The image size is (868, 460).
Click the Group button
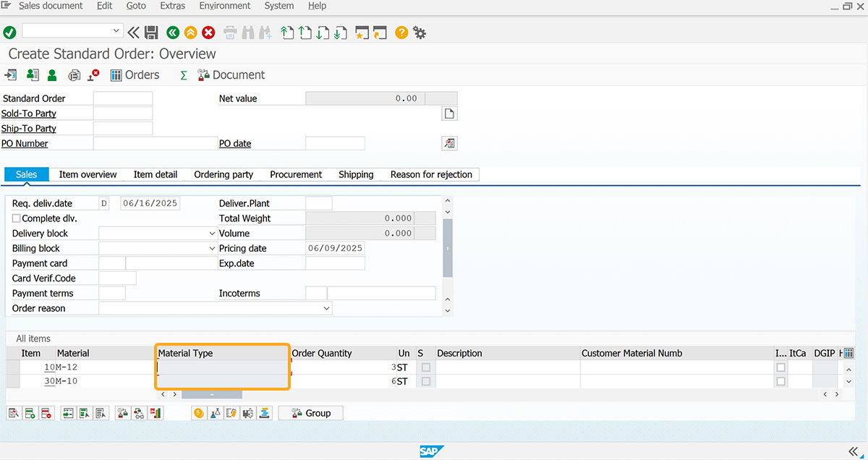click(310, 413)
